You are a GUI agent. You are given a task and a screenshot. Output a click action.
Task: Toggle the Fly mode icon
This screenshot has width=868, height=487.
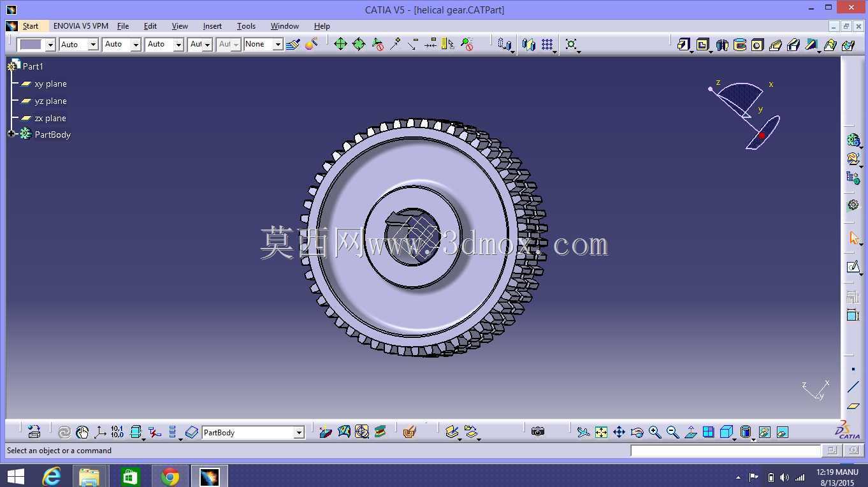(x=583, y=432)
